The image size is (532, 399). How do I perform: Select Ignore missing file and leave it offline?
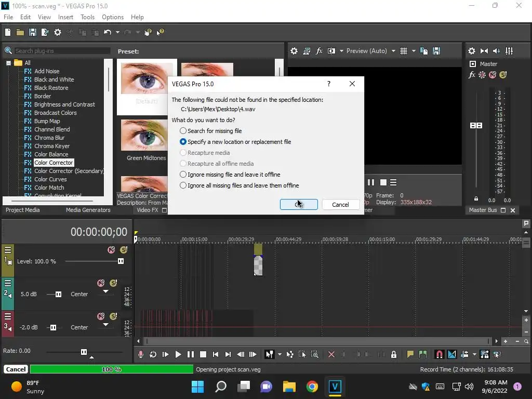click(230, 175)
